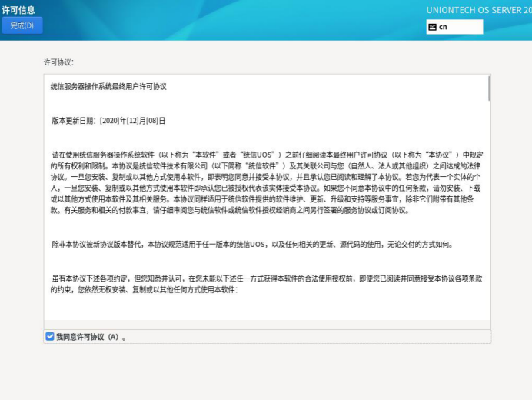
Task: Click the 版本更新日期 [2020]年[12]月[08]日 line
Action: 108,121
